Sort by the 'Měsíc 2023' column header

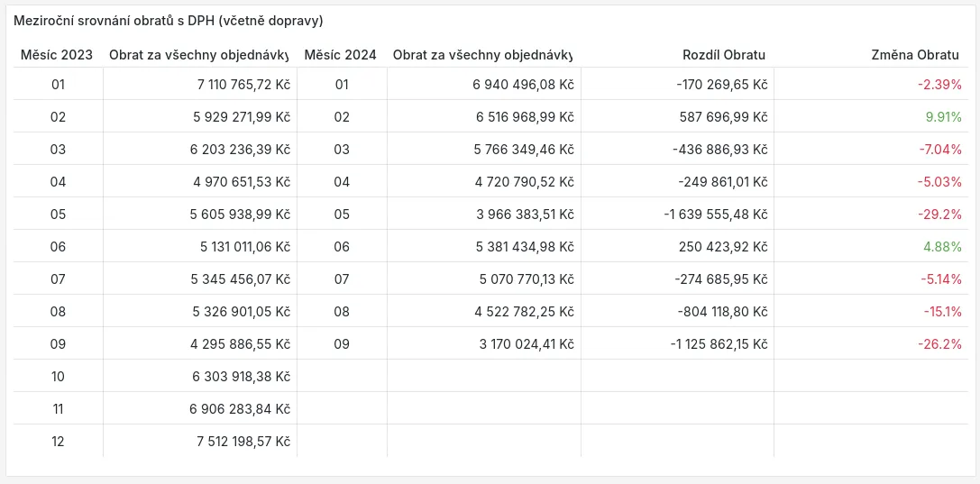[58, 55]
